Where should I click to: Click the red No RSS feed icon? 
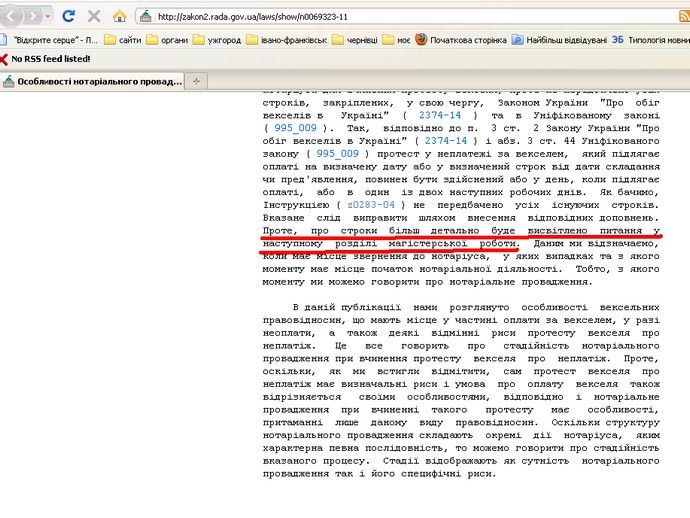click(5, 59)
